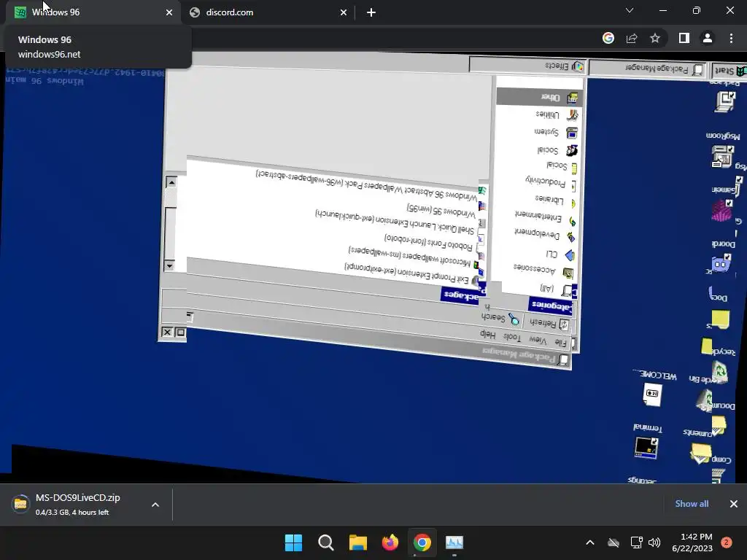Expand download options chevron for MS-DOS9LiveCD.zip

[155, 505]
